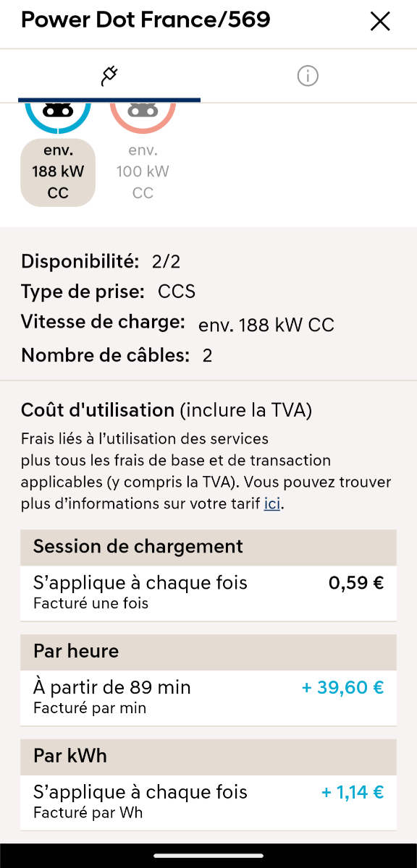The image size is (417, 868).
Task: Open the 'ici' tariff information link
Action: click(272, 503)
